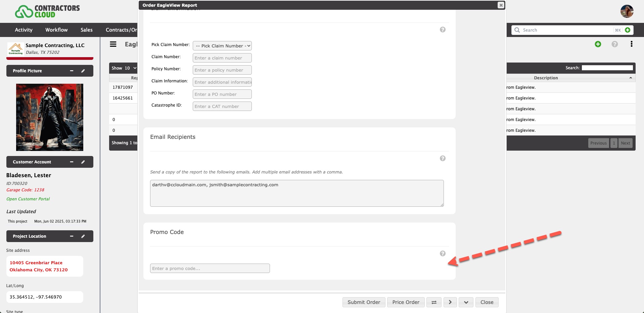The image size is (644, 313).
Task: Click the promo code input field
Action: tap(210, 268)
